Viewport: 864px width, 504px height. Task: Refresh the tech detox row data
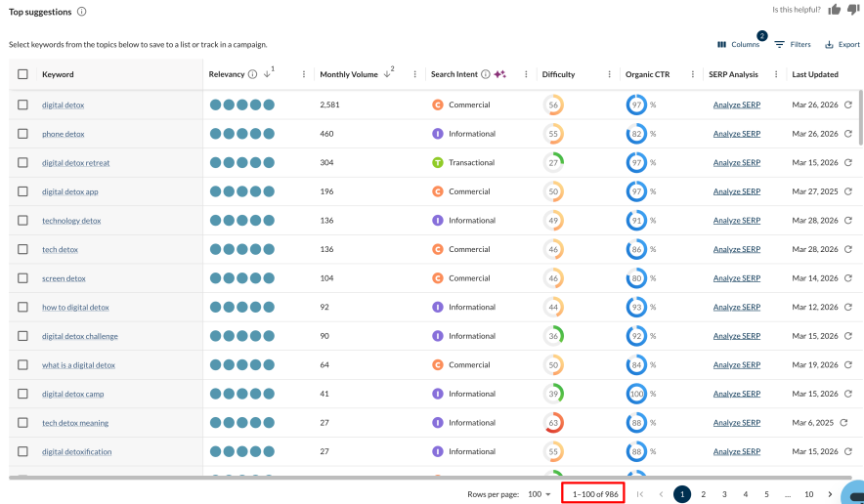pyautogui.click(x=848, y=249)
